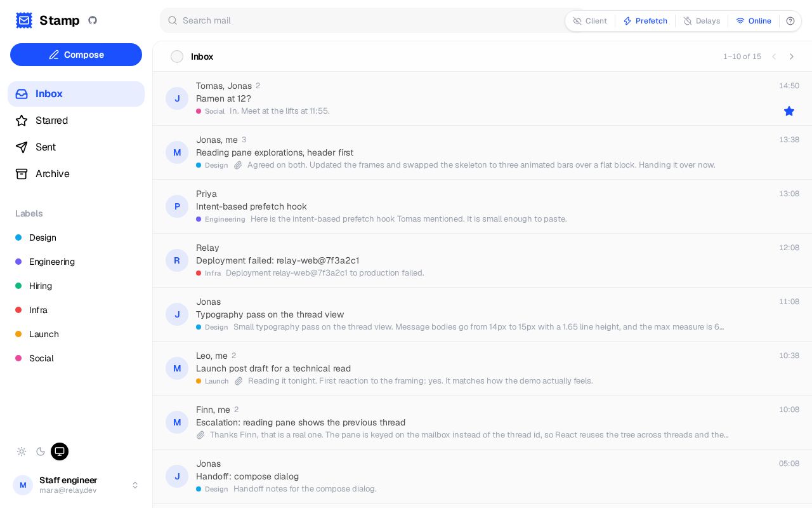Check the select-all circle beside Inbox

coord(177,57)
